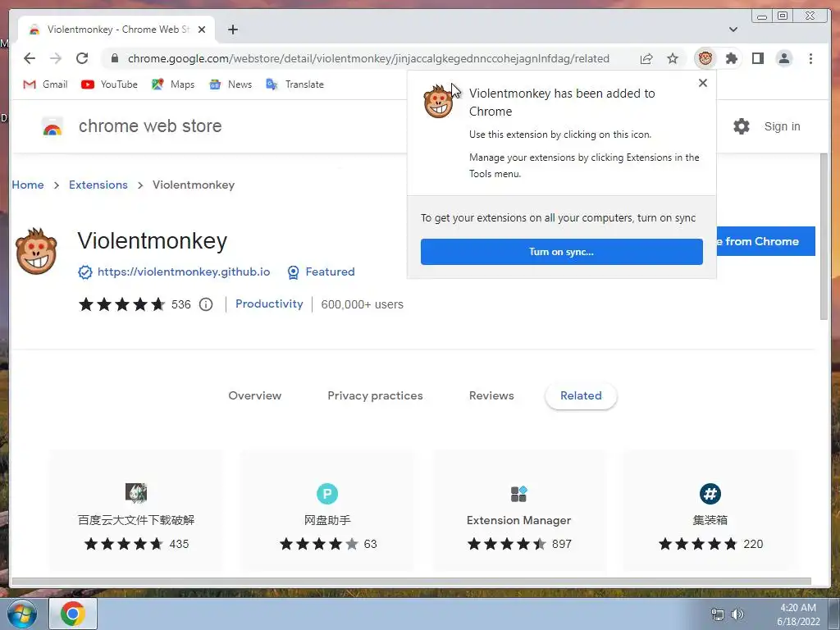Click the 600,000+ users text
Image resolution: width=840 pixels, height=630 pixels.
point(362,304)
